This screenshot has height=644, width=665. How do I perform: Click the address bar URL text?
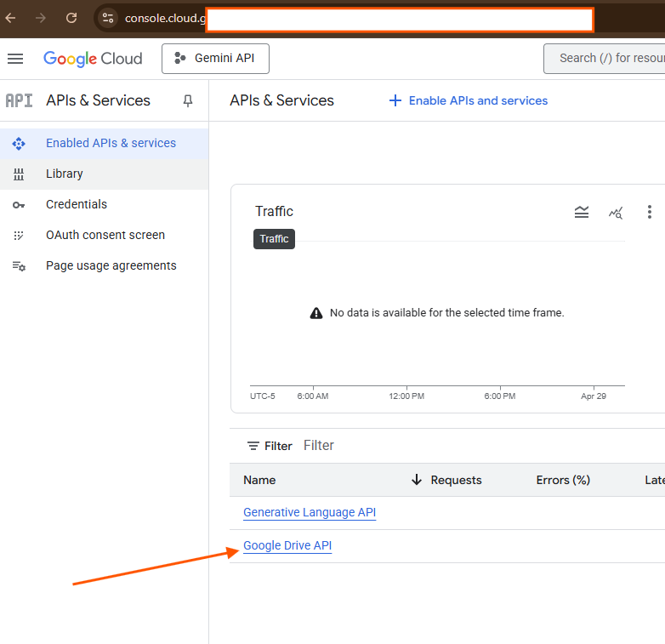tap(165, 18)
